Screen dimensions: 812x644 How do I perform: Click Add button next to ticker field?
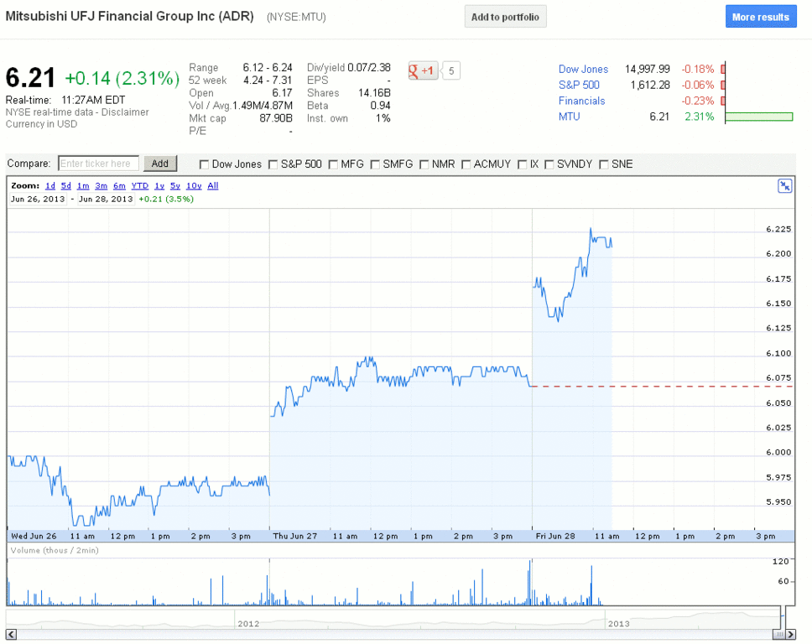coord(160,164)
